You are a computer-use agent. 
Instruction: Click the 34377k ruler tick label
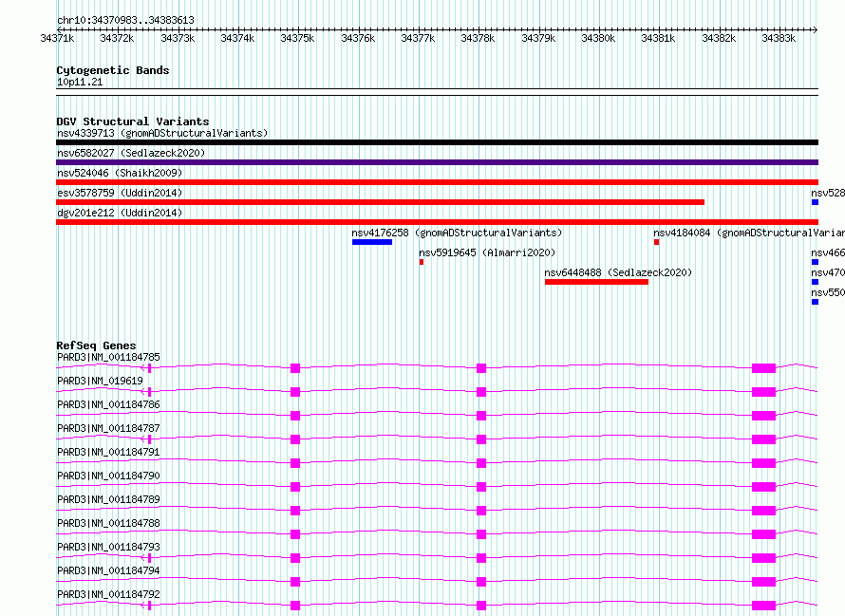pyautogui.click(x=418, y=38)
